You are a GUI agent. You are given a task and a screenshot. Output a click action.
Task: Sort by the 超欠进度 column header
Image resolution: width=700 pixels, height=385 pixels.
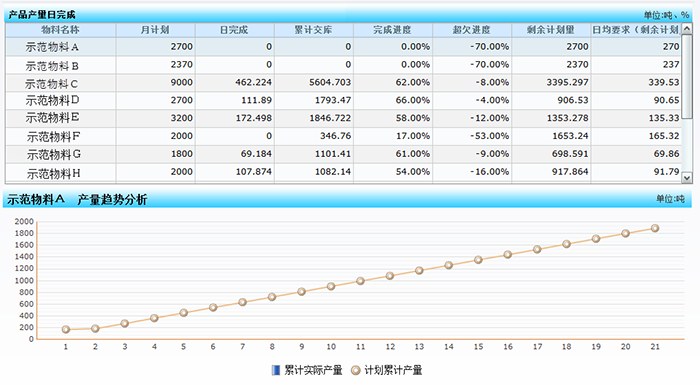click(x=471, y=30)
